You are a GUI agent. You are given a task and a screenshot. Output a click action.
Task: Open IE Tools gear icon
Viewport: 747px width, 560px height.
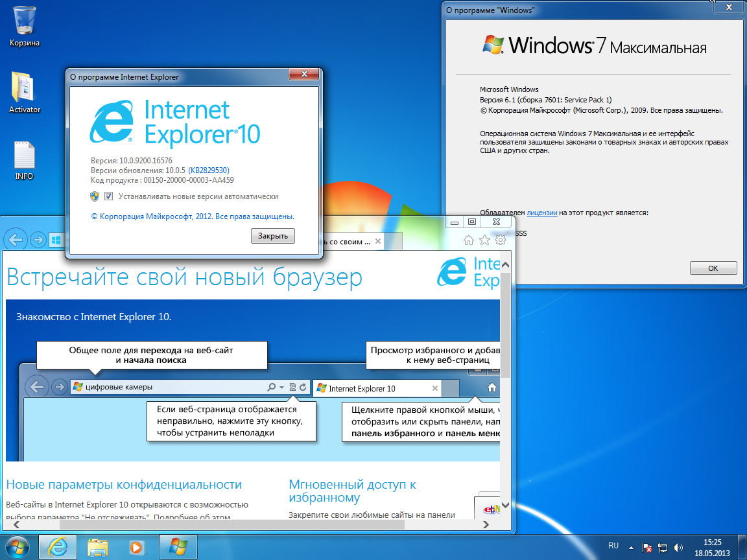pyautogui.click(x=500, y=240)
